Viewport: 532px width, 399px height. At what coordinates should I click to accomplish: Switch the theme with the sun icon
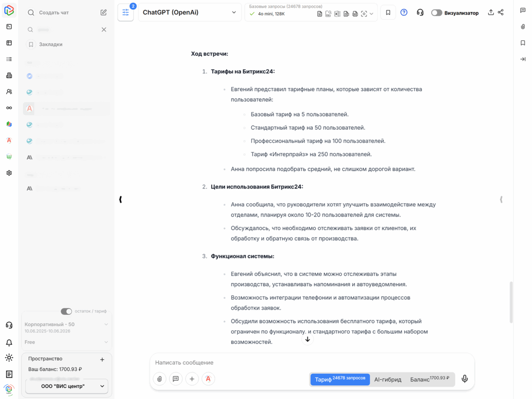(9, 357)
